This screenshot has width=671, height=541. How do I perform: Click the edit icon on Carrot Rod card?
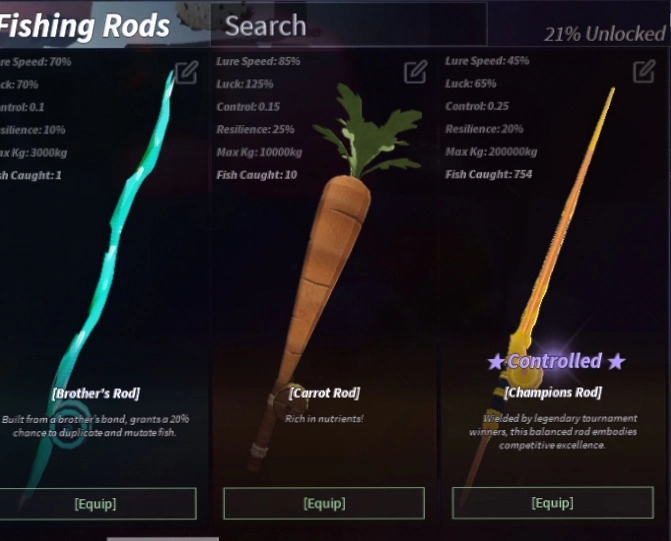(x=415, y=71)
